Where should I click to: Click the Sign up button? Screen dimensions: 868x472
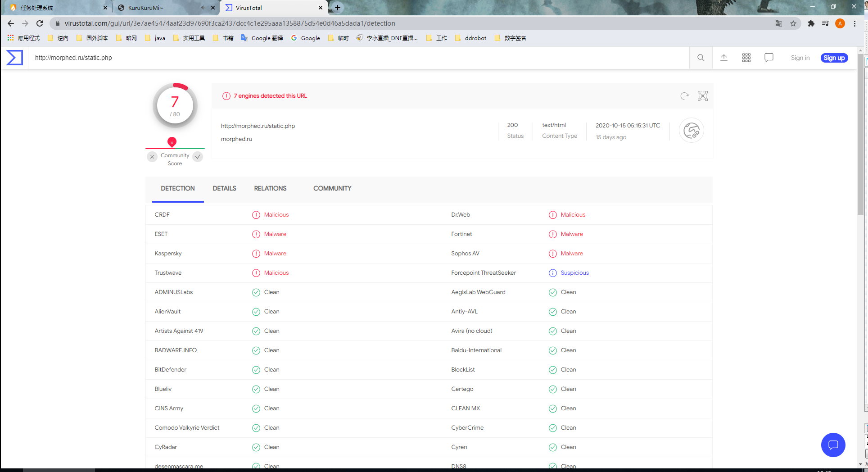click(834, 58)
